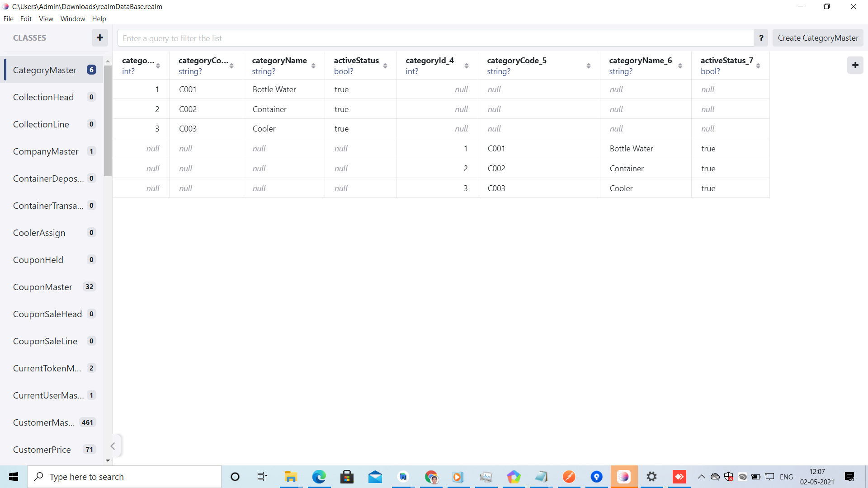This screenshot has height=488, width=868.
Task: Launch Mail from the taskbar
Action: coord(375,477)
